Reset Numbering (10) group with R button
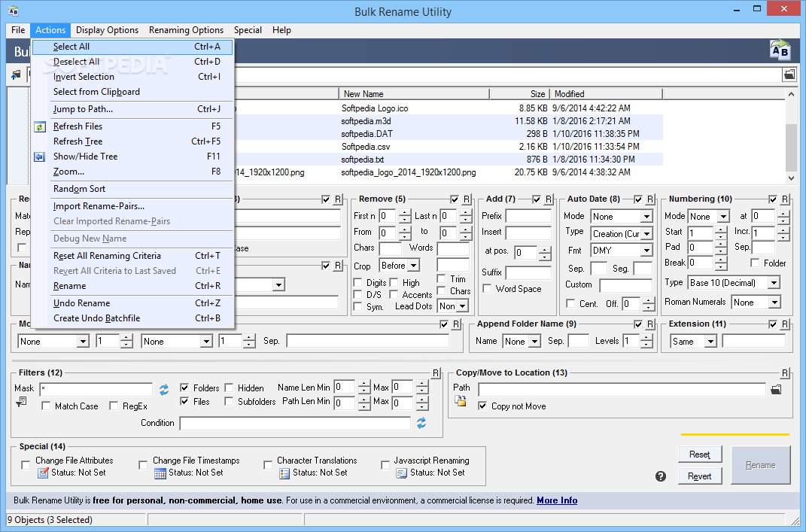The width and height of the screenshot is (806, 532). coord(785,199)
